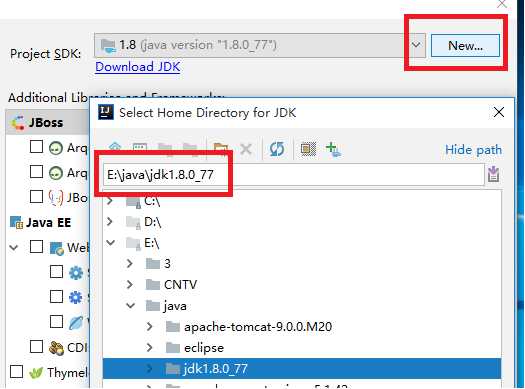The height and width of the screenshot is (389, 525).
Task: Select the E:\ drive row
Action: tap(302, 243)
